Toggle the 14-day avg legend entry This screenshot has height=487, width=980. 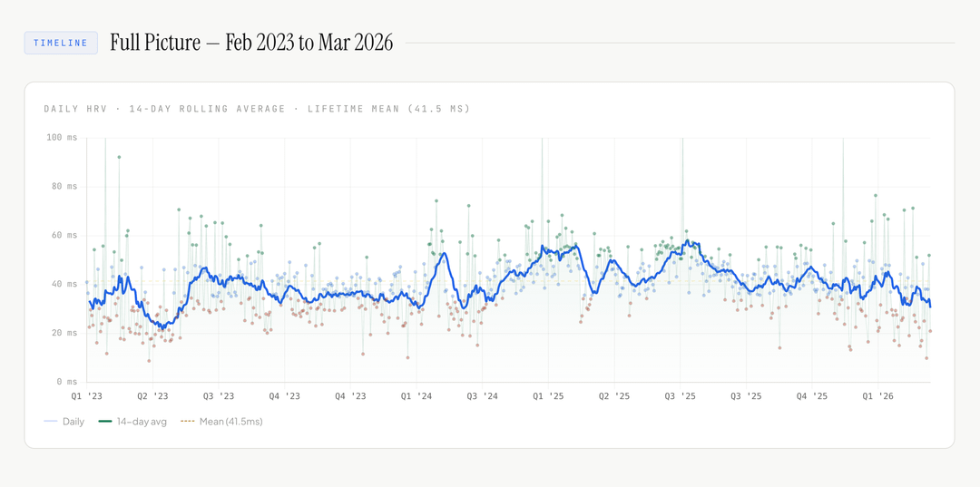134,422
